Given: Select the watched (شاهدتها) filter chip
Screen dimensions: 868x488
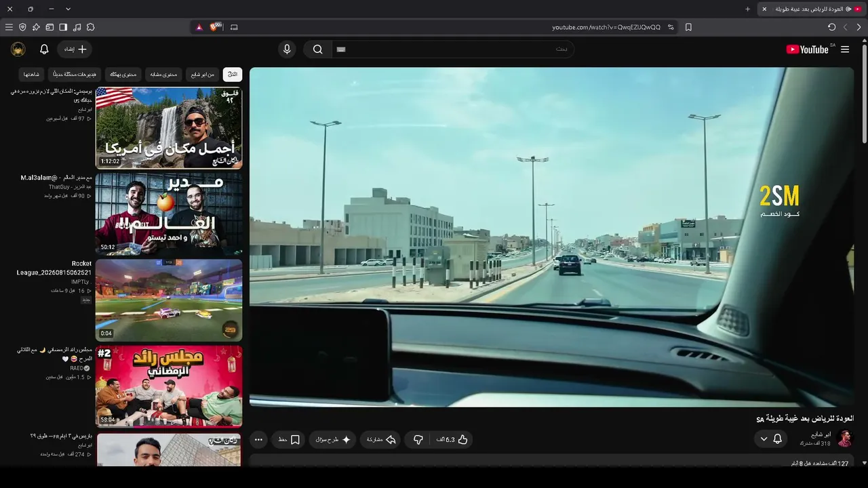Looking at the screenshot, I should pyautogui.click(x=32, y=74).
